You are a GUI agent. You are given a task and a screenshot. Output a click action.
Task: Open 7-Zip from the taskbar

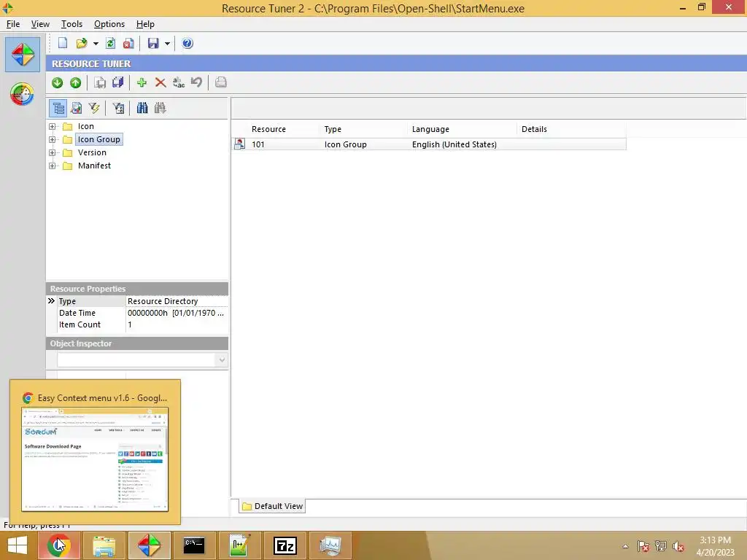coord(285,545)
